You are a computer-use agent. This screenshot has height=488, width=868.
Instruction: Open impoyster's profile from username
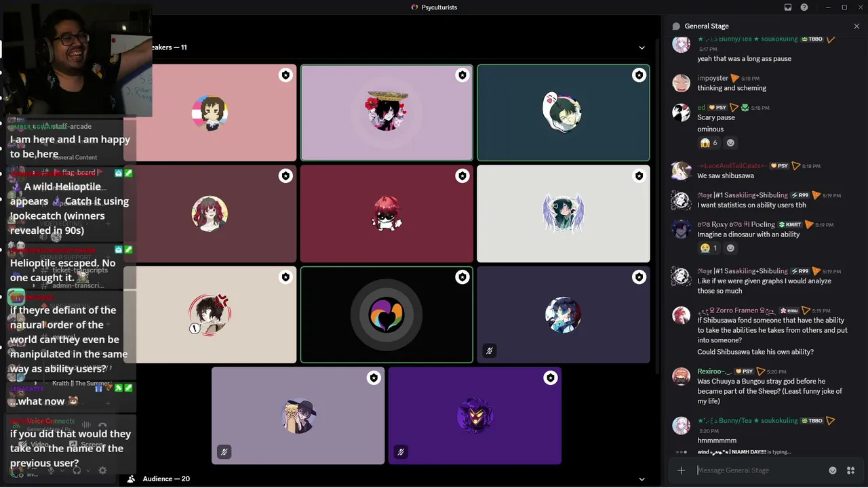point(713,79)
